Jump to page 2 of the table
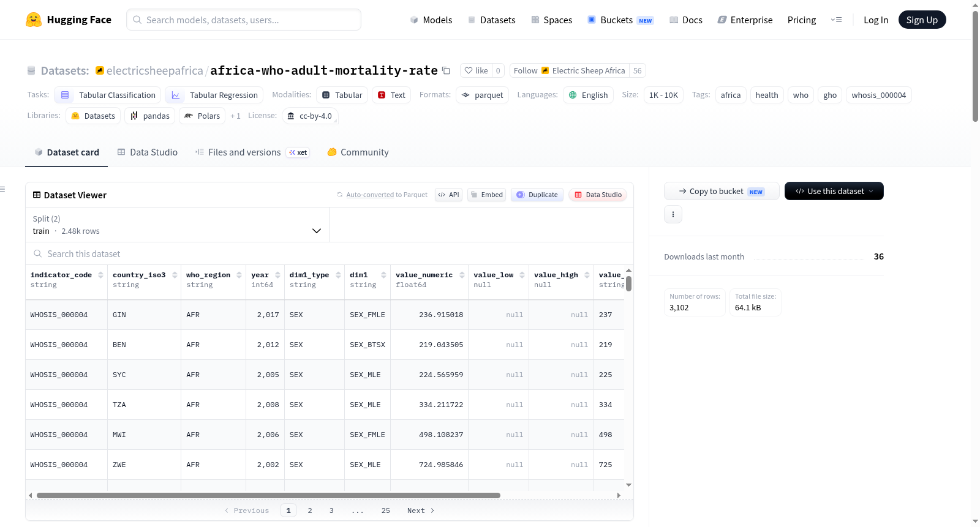 coord(310,510)
